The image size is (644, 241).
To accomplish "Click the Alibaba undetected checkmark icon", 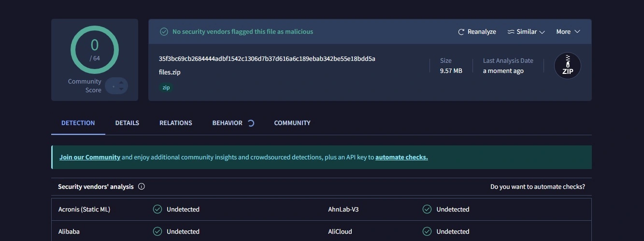I will (157, 231).
